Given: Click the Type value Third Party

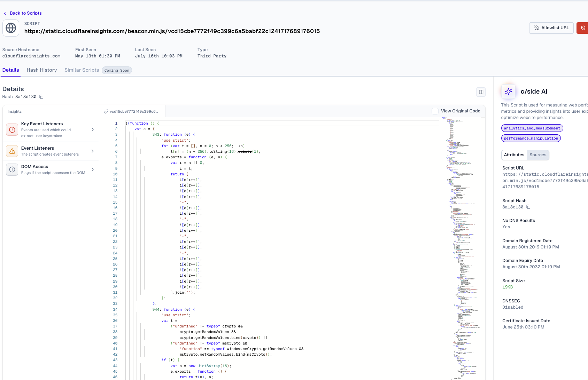Looking at the screenshot, I should pyautogui.click(x=212, y=56).
